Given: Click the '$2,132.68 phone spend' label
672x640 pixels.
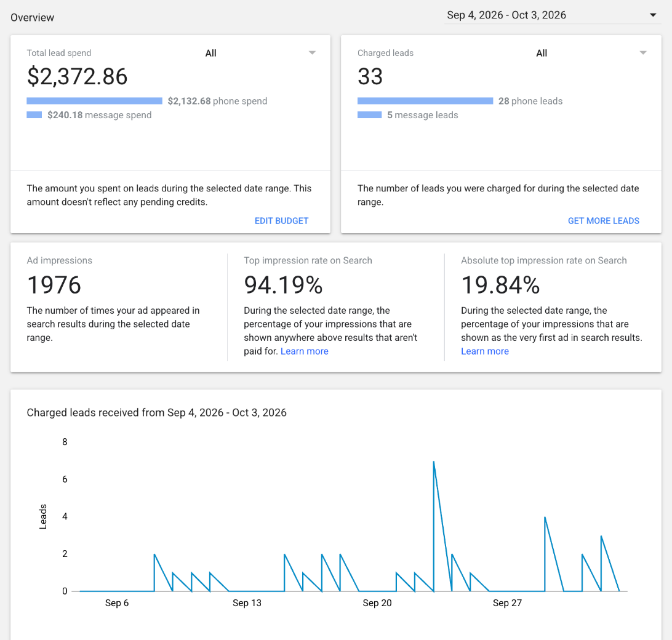Looking at the screenshot, I should [217, 101].
